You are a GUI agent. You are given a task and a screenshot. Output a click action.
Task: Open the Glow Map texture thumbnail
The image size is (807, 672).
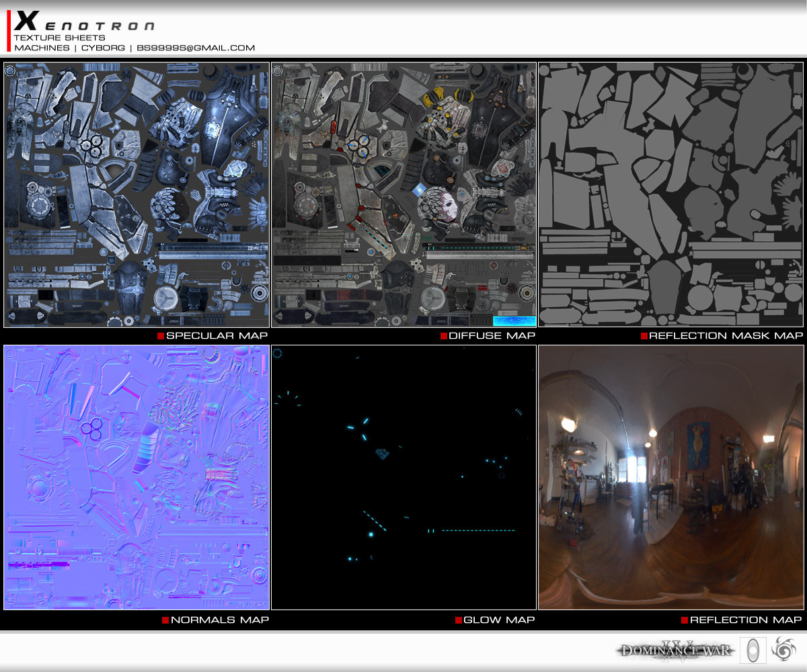tap(404, 478)
